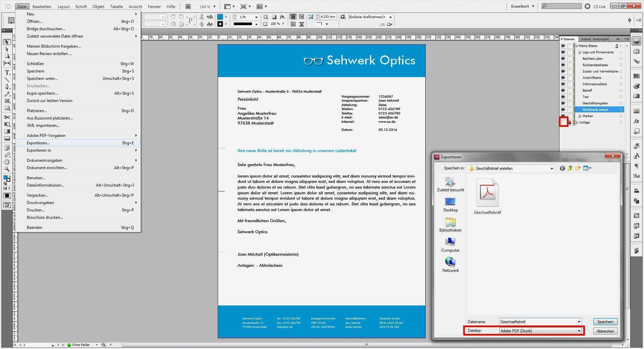Click the Speichern button in the export dialog

tap(605, 321)
